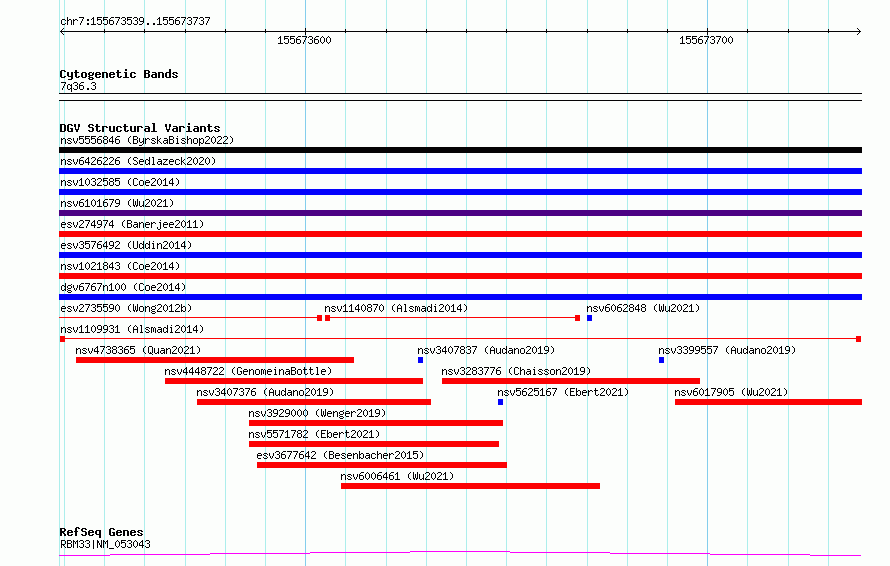Open the nsv1140870 (Alsmadi2014) variant label
Screen dimensions: 890x566
pos(396,308)
